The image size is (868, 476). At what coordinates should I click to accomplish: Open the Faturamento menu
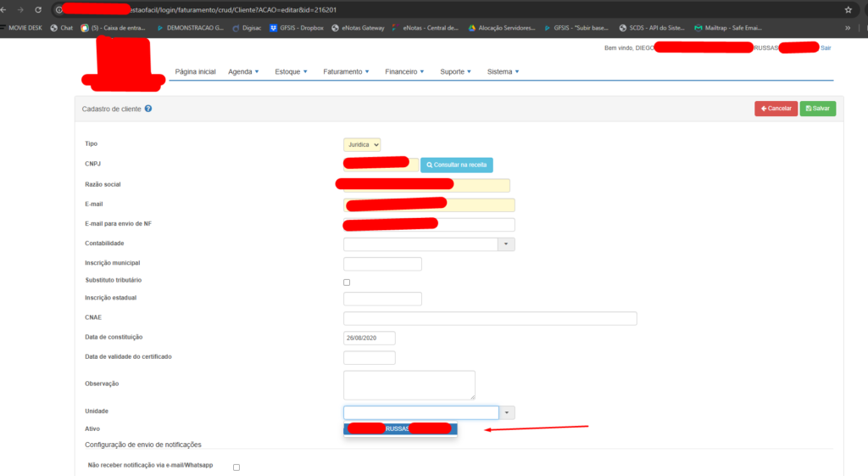coord(347,72)
